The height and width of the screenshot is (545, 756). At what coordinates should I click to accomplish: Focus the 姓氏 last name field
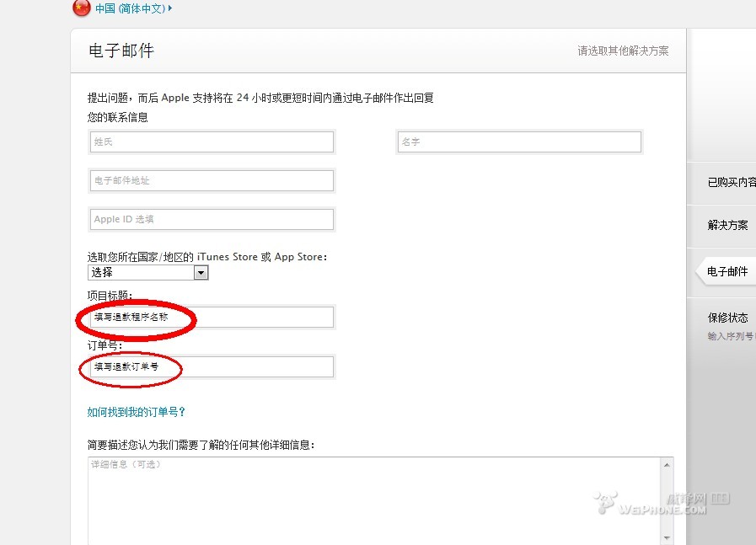212,142
